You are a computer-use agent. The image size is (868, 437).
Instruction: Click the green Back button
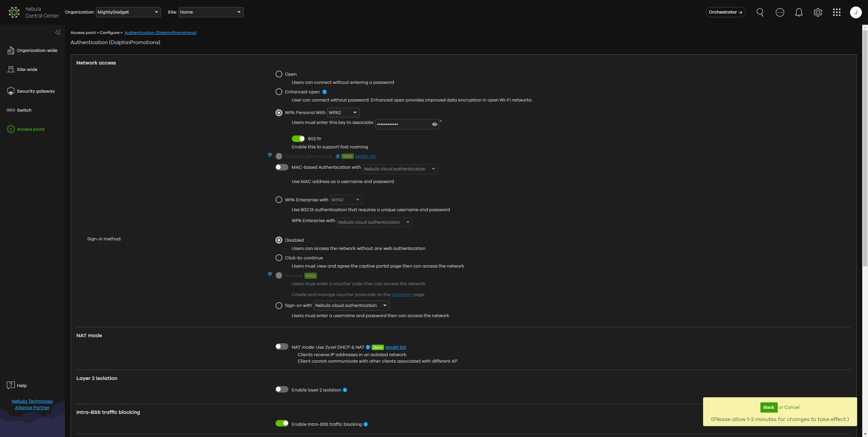768,407
